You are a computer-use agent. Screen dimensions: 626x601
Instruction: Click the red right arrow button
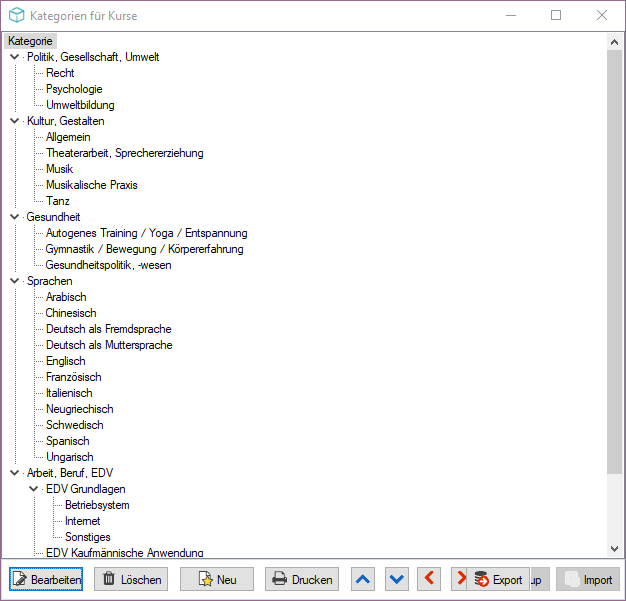point(460,579)
